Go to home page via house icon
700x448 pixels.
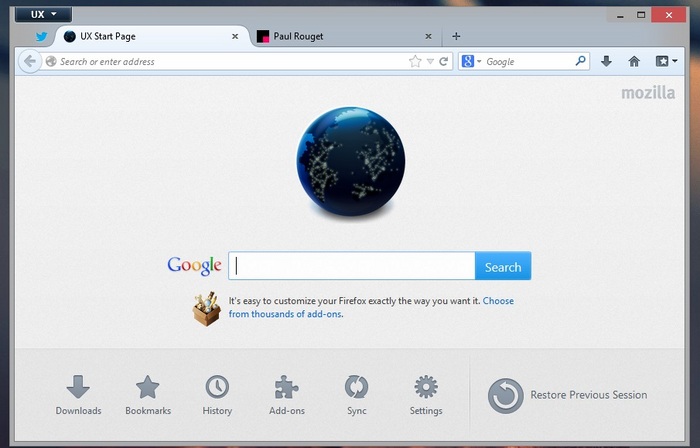(x=634, y=61)
